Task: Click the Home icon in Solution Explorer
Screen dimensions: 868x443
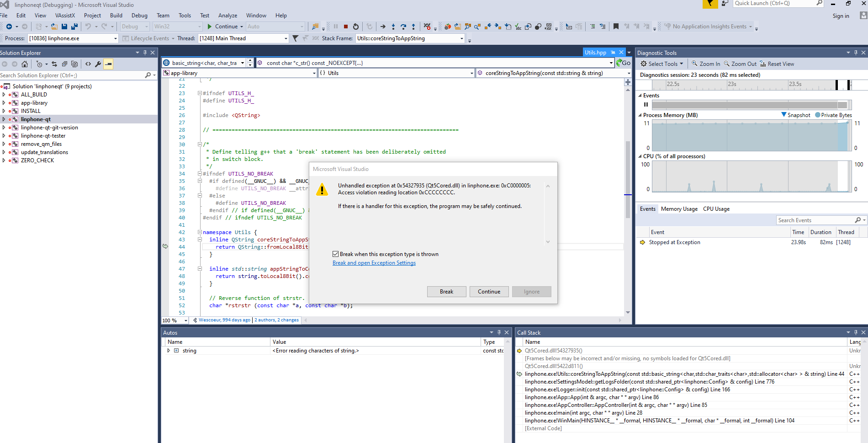Action: tap(25, 64)
